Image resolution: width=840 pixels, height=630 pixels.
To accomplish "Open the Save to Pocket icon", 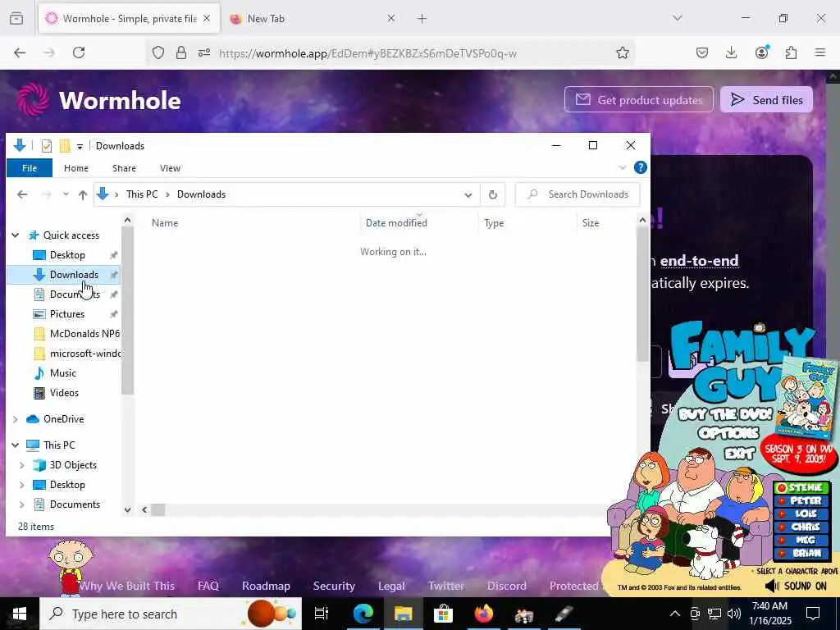I will coord(702,52).
